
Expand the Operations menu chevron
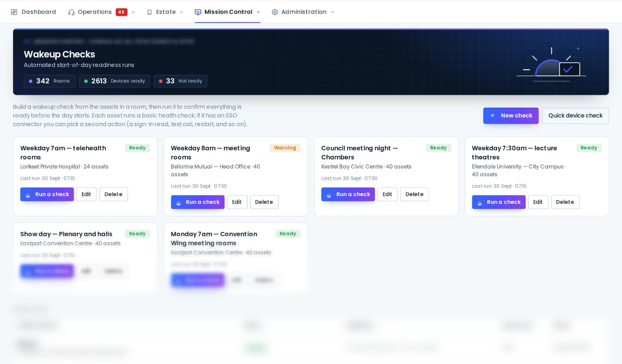[x=133, y=12]
